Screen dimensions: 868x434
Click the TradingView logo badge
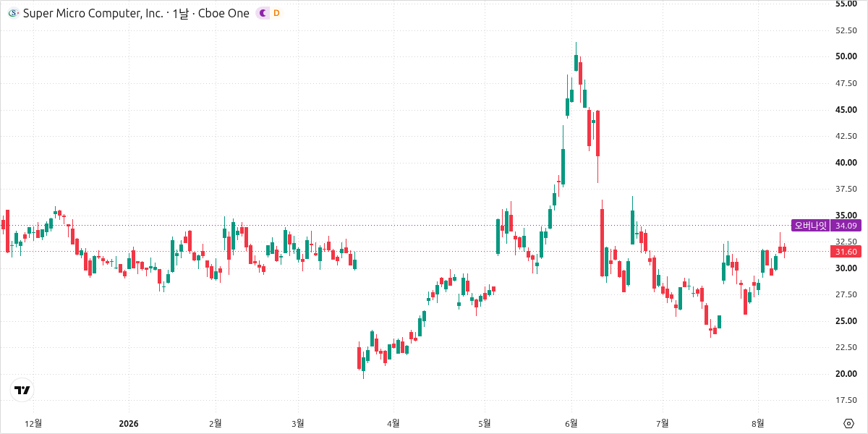22,390
